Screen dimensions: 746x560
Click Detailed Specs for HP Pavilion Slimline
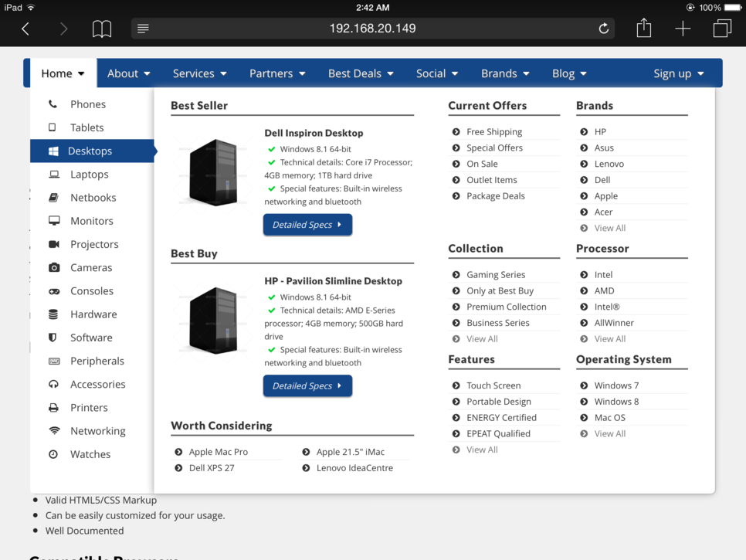[x=307, y=386]
